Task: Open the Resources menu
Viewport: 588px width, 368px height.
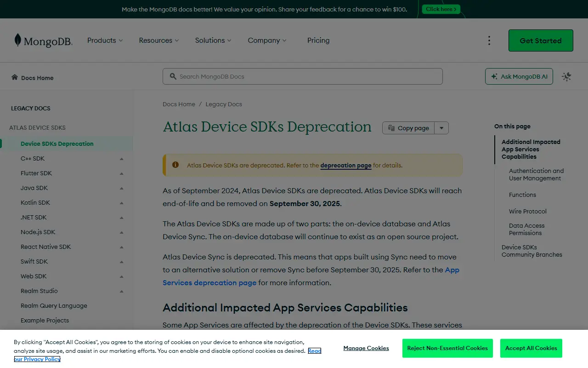Action: [159, 40]
